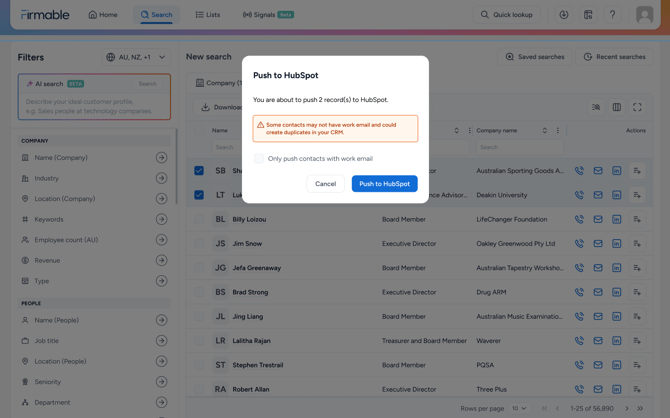Image resolution: width=670 pixels, height=418 pixels.
Task: Open rows per page dropdown
Action: [x=519, y=408]
